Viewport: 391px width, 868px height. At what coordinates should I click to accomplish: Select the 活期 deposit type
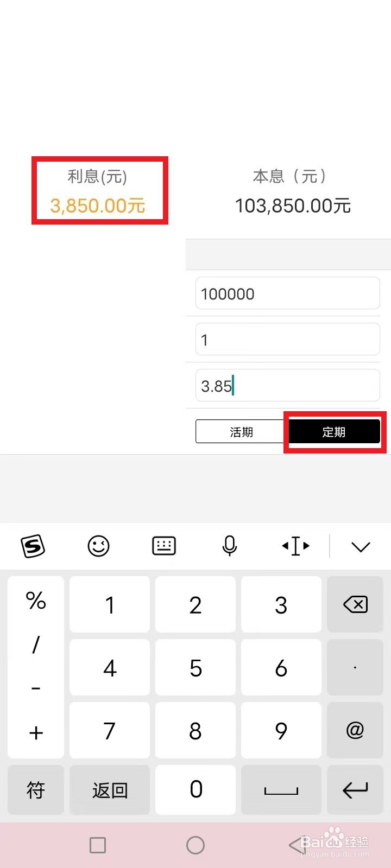tap(241, 432)
